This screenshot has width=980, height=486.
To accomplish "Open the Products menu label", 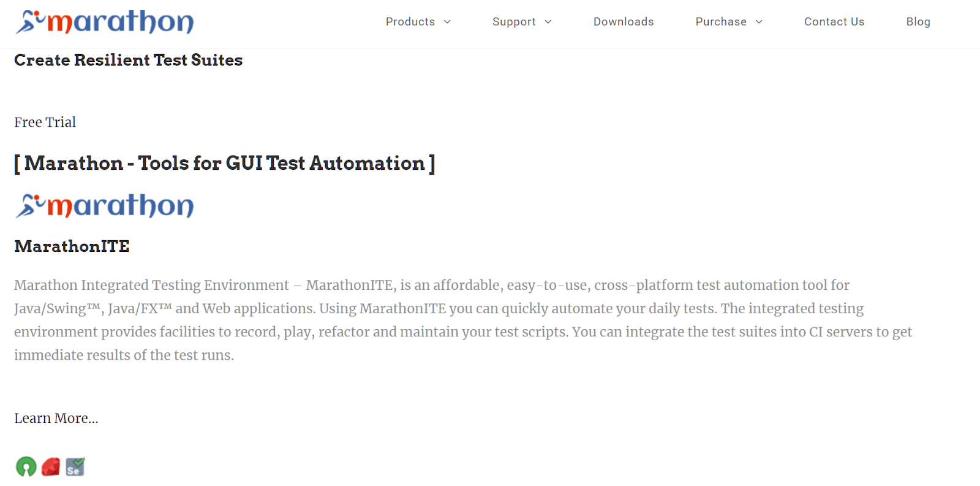I will (x=410, y=22).
